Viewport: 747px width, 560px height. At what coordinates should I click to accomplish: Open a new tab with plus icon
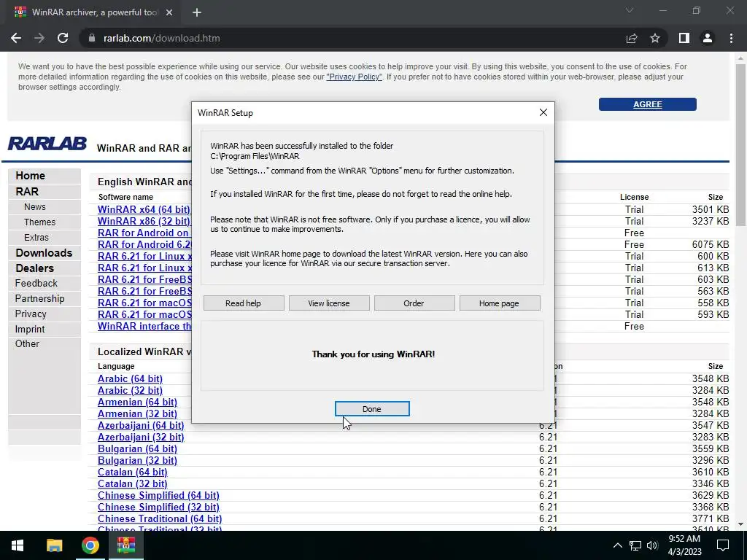(x=197, y=12)
